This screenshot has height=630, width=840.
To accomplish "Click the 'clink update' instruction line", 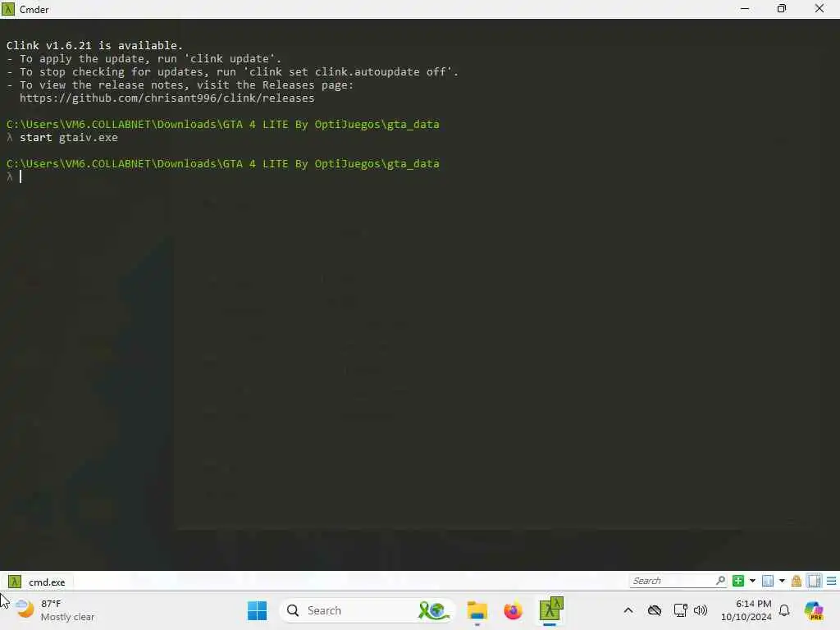I will [144, 59].
